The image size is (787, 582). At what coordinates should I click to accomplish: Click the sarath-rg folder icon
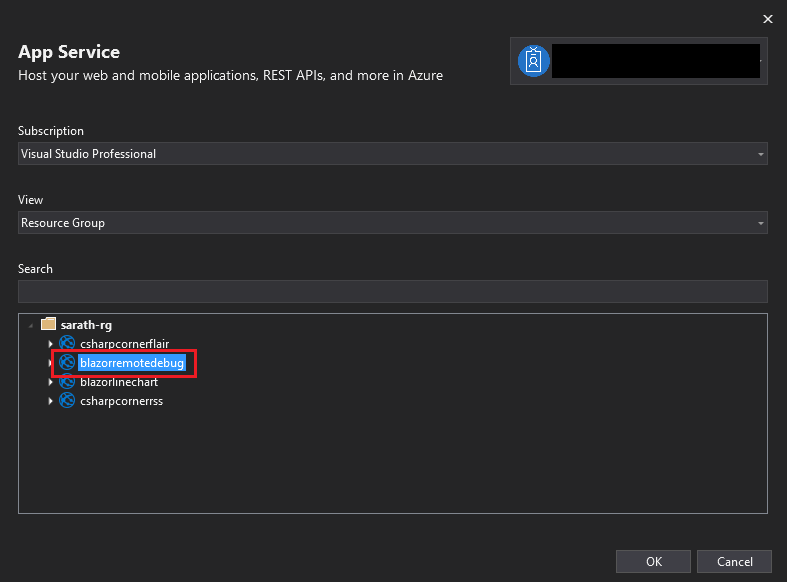click(48, 325)
